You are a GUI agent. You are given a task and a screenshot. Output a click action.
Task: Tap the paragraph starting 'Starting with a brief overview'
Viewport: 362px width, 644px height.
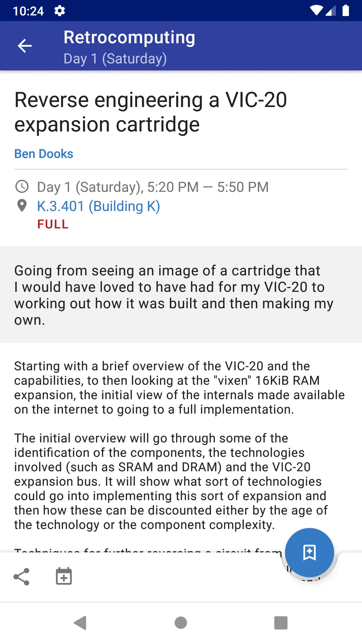coord(179,388)
